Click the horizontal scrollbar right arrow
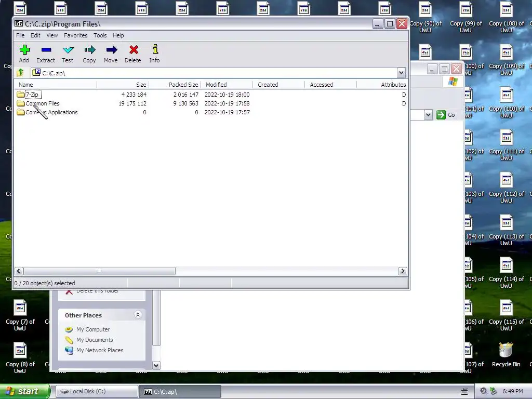This screenshot has width=532, height=399. pos(403,271)
